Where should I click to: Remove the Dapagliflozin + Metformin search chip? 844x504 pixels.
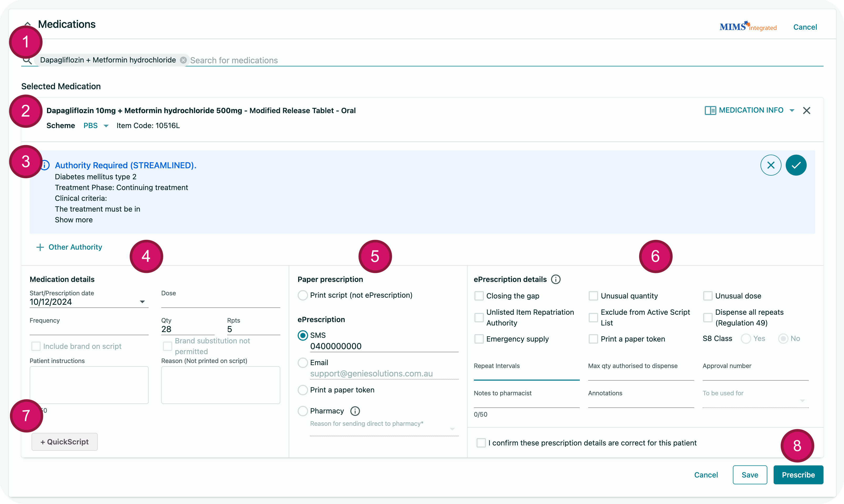[x=183, y=60]
